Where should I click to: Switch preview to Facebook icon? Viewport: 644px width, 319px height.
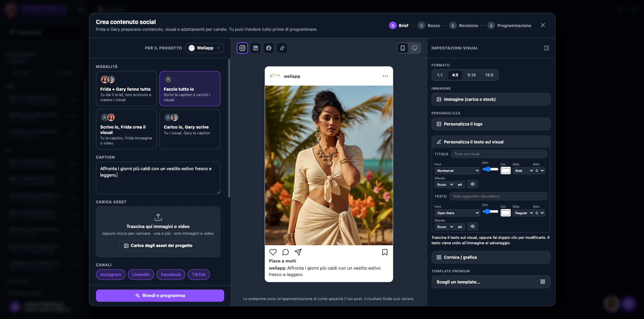tap(269, 48)
